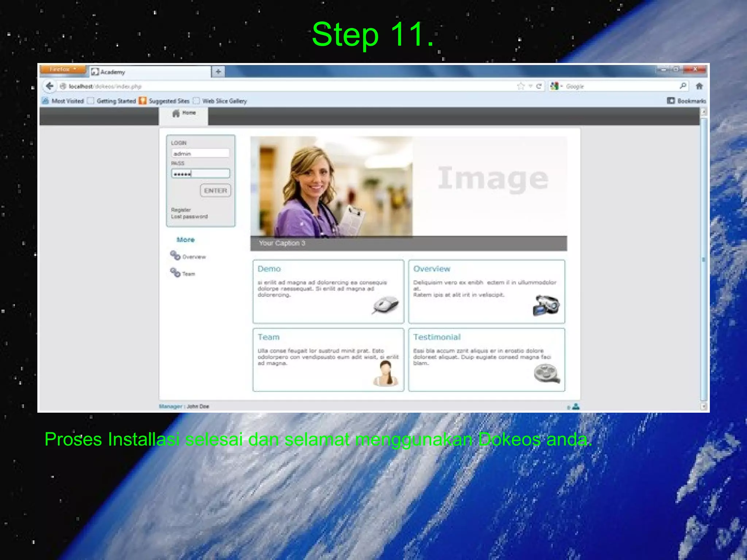Viewport: 747px width, 560px height.
Task: Click the ENTER login button
Action: click(216, 190)
